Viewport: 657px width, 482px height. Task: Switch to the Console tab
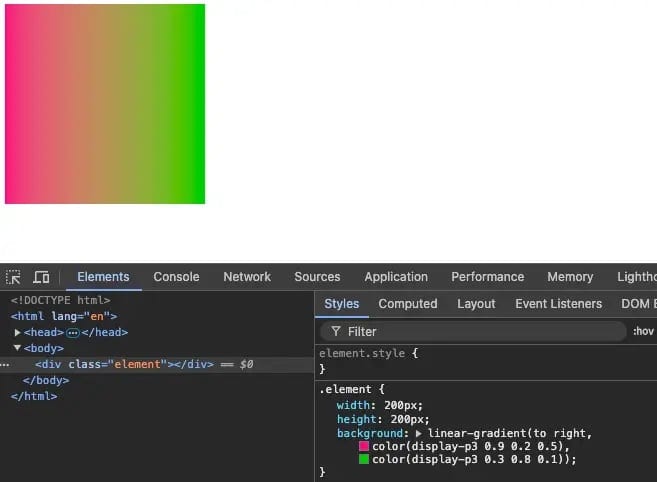coord(176,277)
